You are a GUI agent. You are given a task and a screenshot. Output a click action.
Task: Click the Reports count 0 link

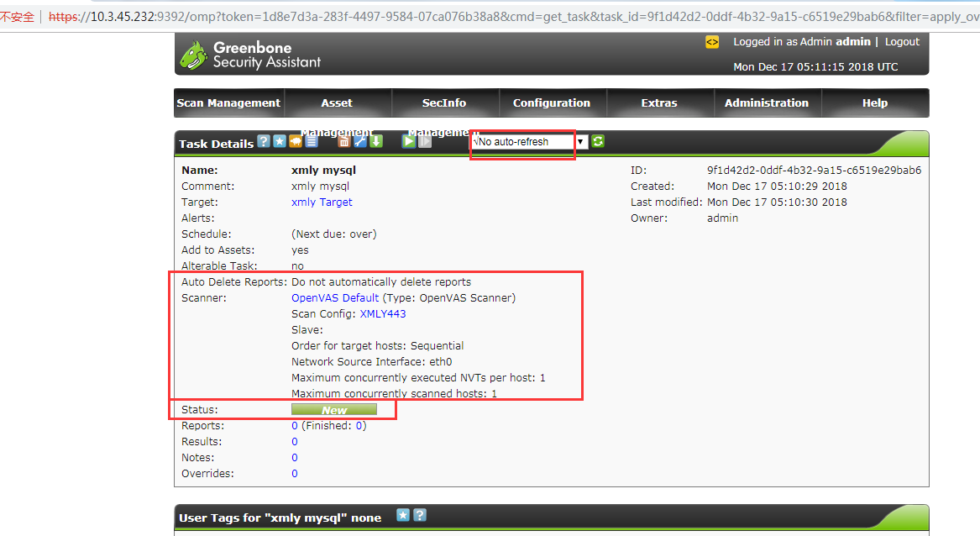tap(295, 426)
